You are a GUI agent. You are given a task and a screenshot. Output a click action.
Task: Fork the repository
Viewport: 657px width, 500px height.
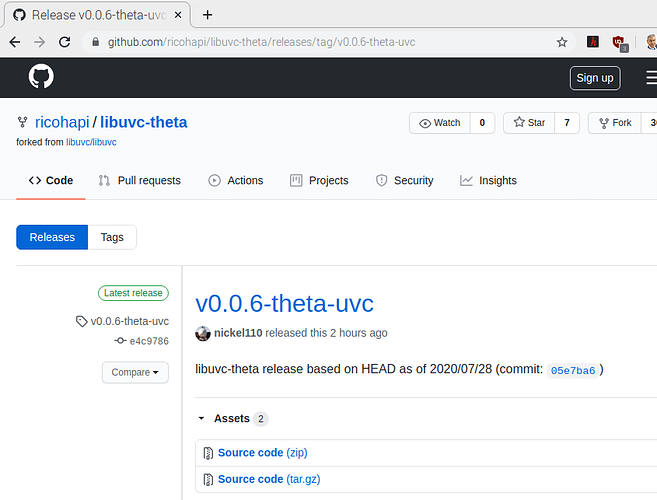coord(615,123)
